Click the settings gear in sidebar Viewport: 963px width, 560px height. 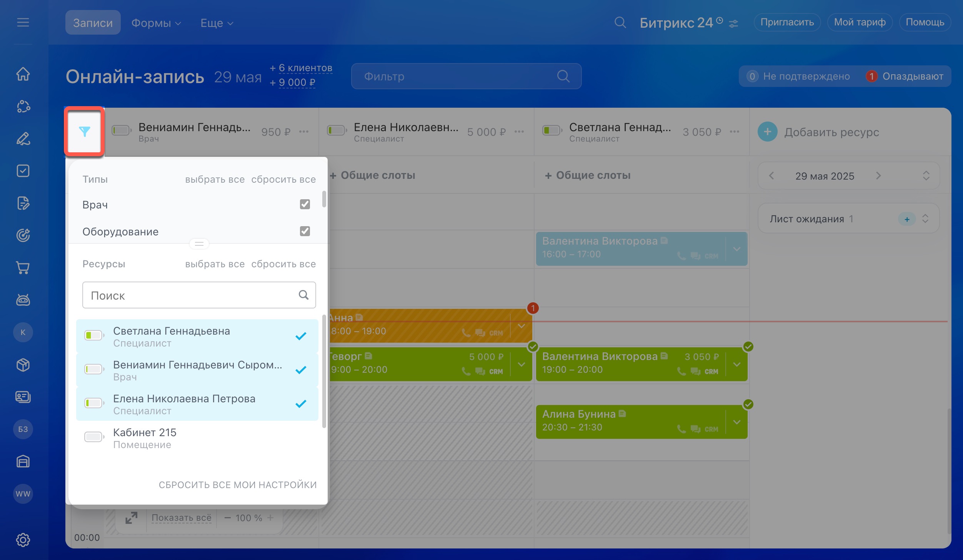point(23,540)
